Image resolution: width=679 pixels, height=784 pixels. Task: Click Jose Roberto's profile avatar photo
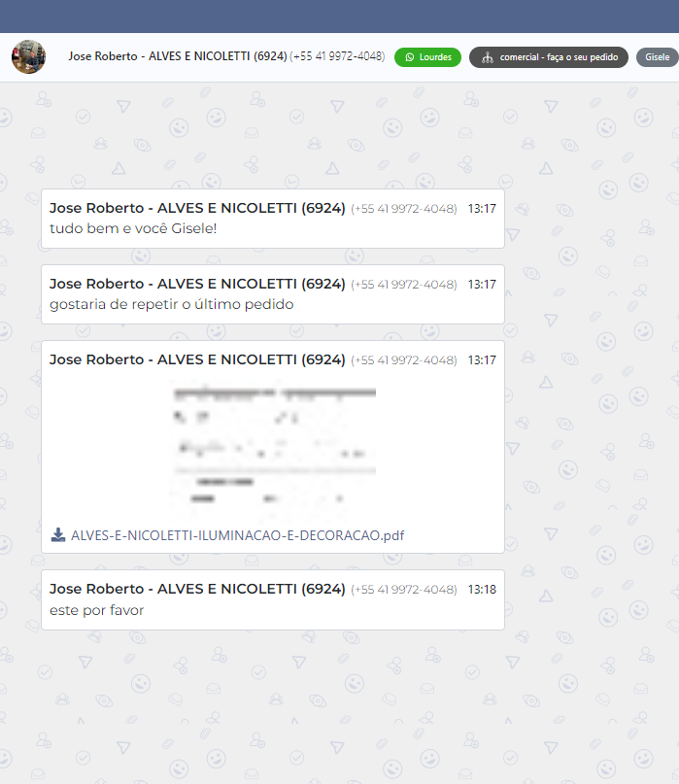(28, 57)
